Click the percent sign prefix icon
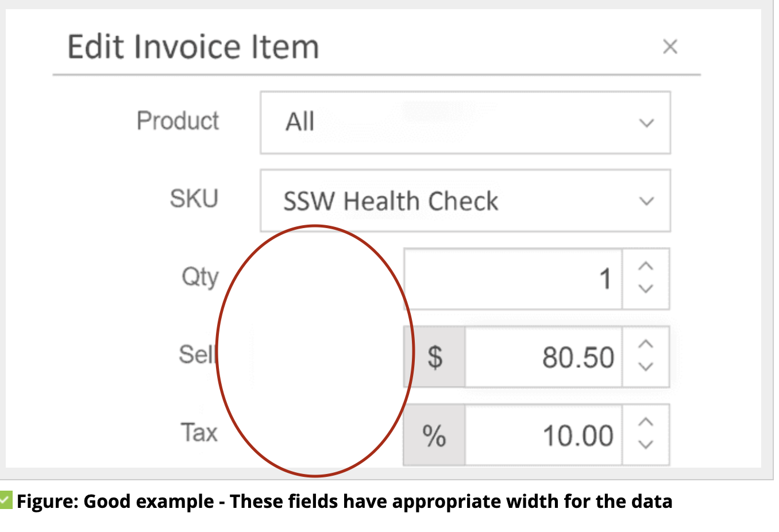Viewport: 779px width, 532px height. coord(434,435)
